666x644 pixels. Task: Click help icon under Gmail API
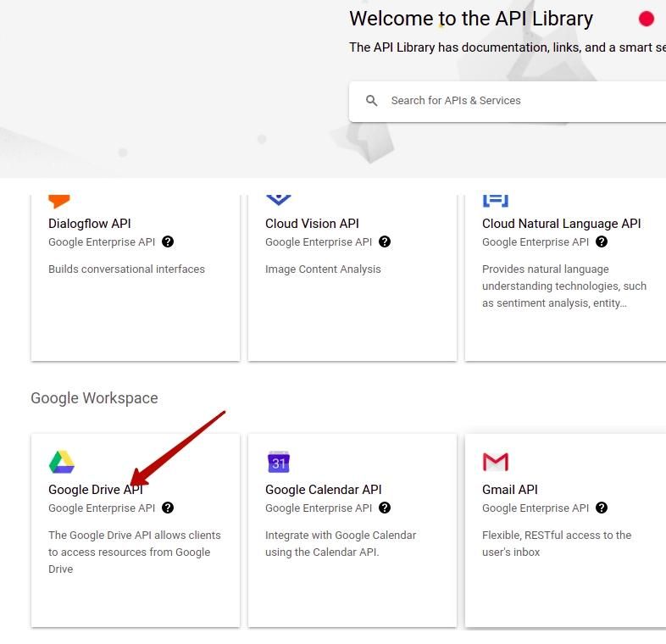602,508
